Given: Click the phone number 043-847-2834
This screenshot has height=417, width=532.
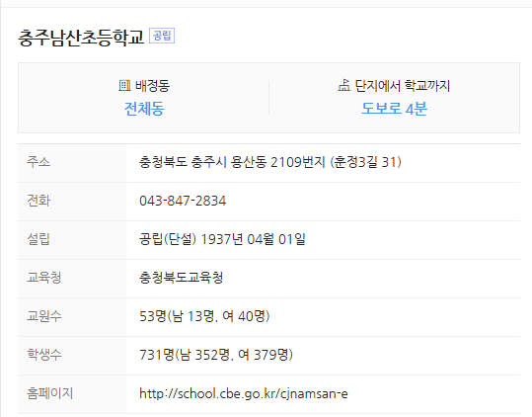Looking at the screenshot, I should tap(183, 201).
